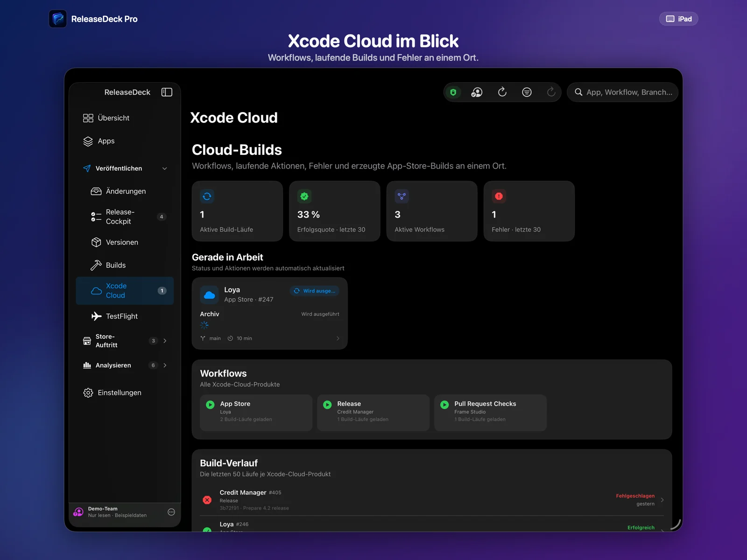Click the red failed icon on Credit Manager
The image size is (747, 560).
point(207,500)
